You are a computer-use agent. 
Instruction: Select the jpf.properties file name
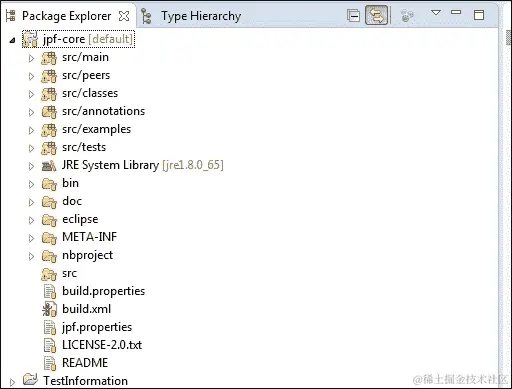(97, 327)
